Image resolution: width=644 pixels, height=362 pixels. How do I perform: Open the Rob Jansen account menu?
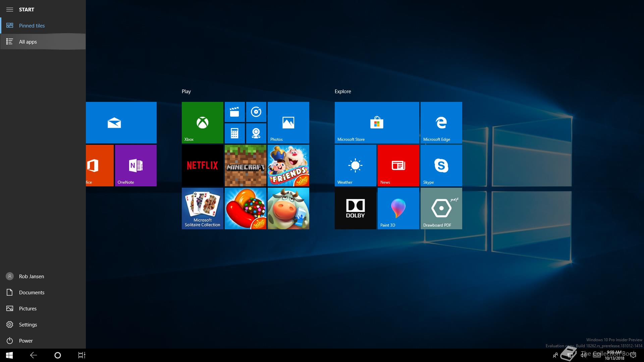point(43,276)
